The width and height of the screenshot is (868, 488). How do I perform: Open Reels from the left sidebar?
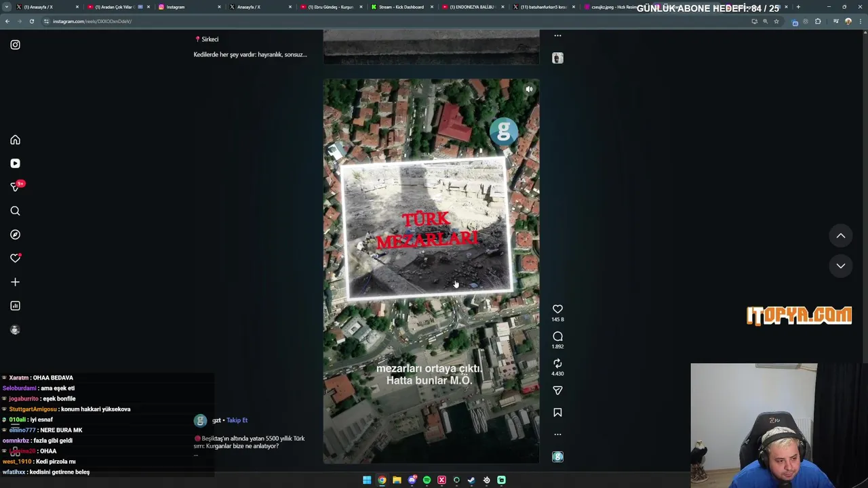[x=15, y=163]
